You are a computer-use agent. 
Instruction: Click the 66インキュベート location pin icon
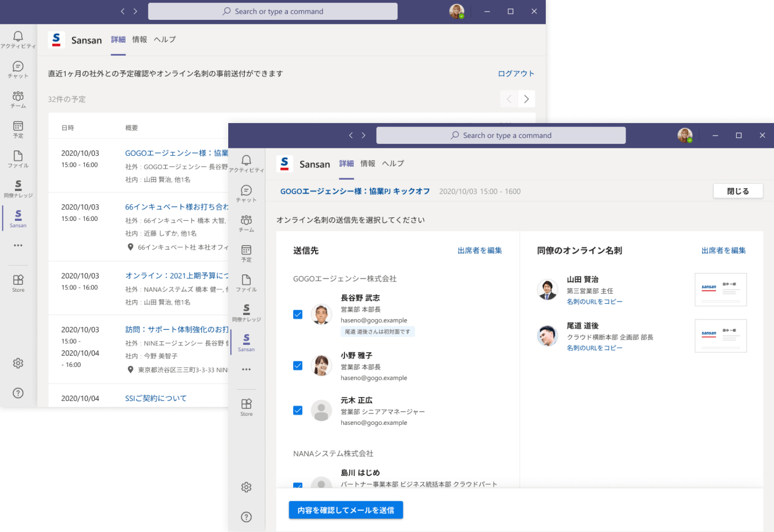pos(130,247)
